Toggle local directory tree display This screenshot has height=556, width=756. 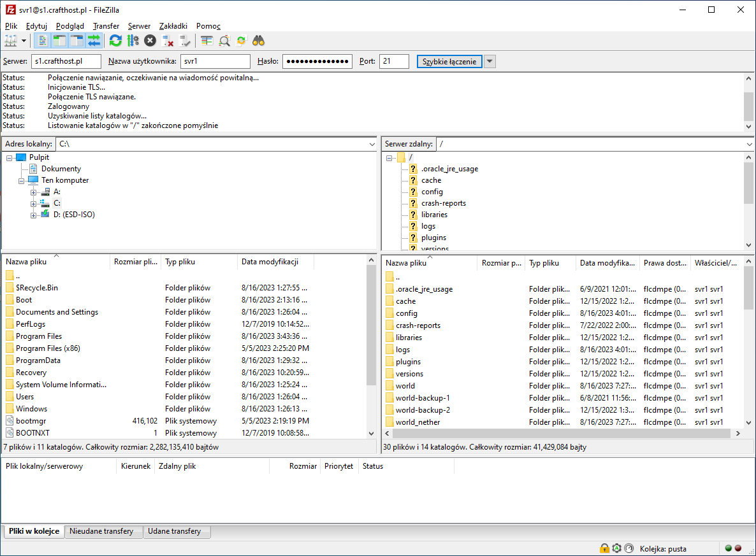point(59,41)
